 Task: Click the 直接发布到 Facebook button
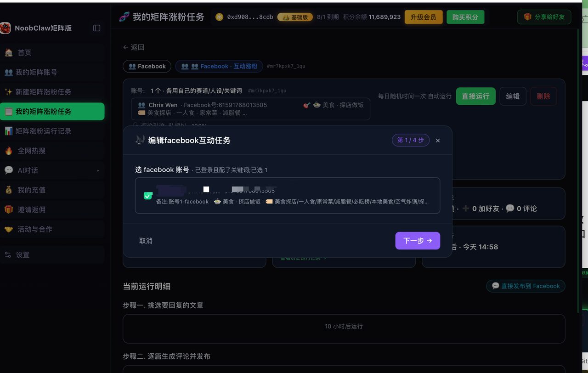pos(526,286)
